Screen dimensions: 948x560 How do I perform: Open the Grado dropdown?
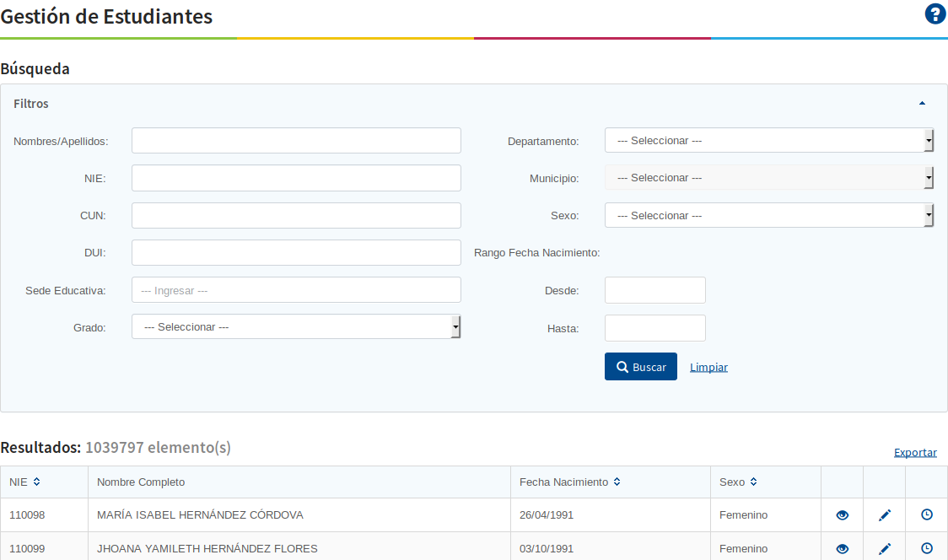(x=296, y=327)
